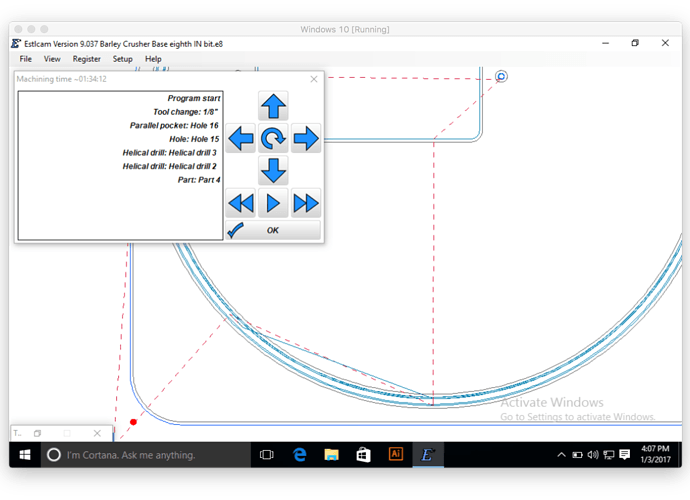Click the Cortana search box
Image resolution: width=690 pixels, height=500 pixels.
146,455
